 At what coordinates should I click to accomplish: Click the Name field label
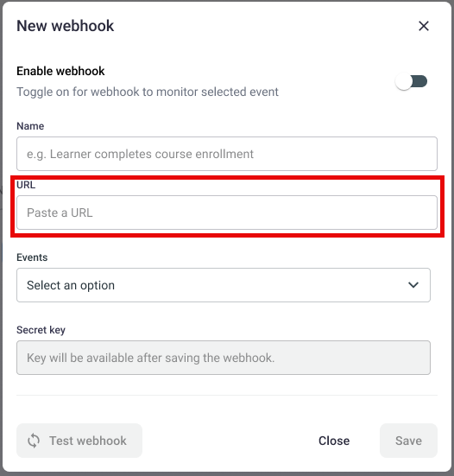click(x=30, y=126)
